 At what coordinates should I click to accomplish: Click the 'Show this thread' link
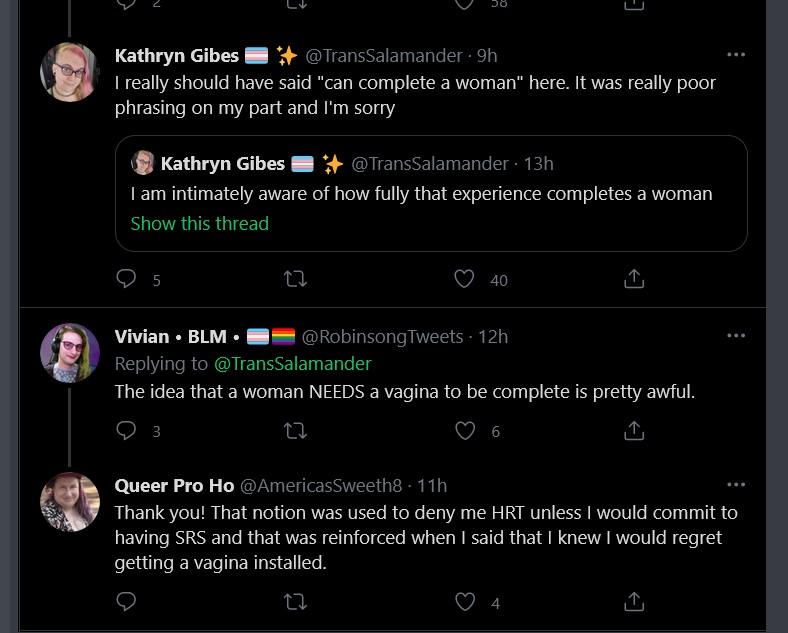point(200,224)
